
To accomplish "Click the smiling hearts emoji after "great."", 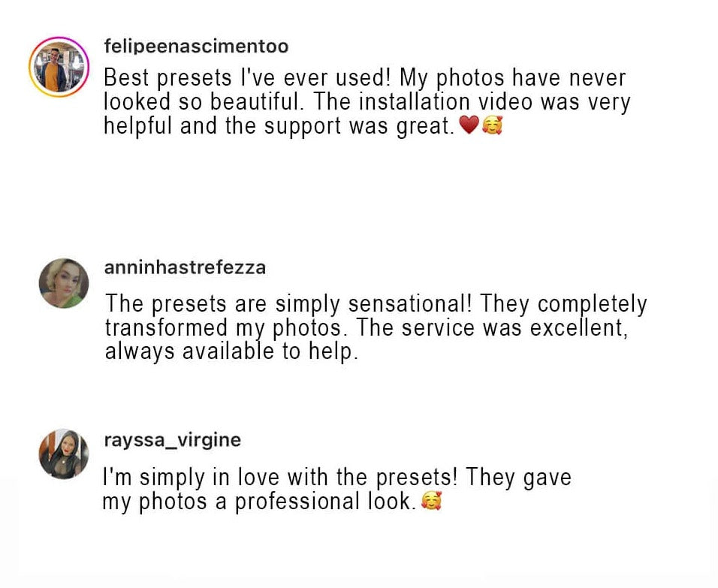I will [491, 127].
